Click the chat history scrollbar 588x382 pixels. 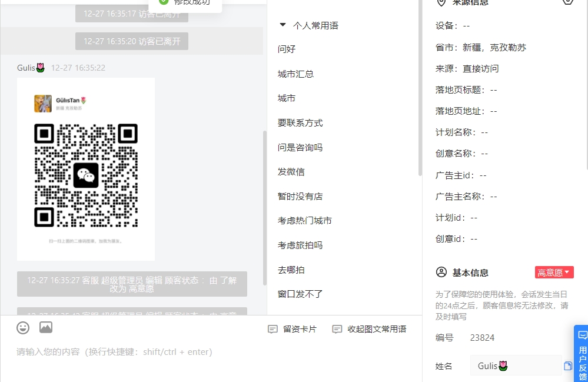pos(265,208)
